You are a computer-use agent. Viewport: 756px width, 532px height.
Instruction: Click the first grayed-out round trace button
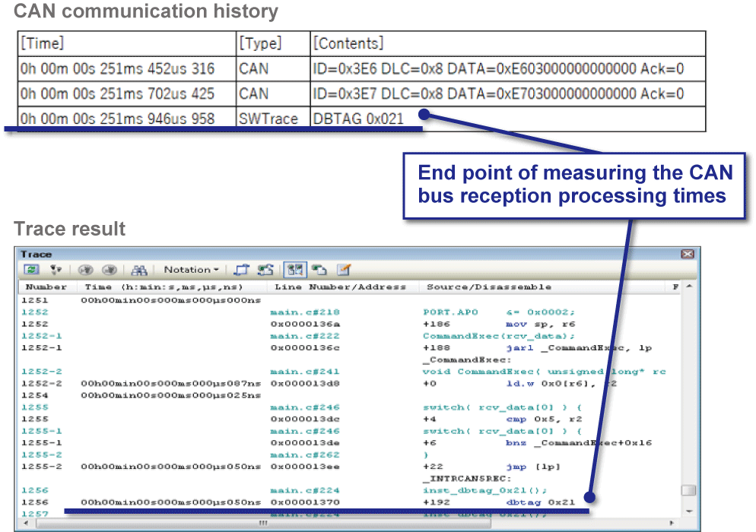tap(85, 270)
